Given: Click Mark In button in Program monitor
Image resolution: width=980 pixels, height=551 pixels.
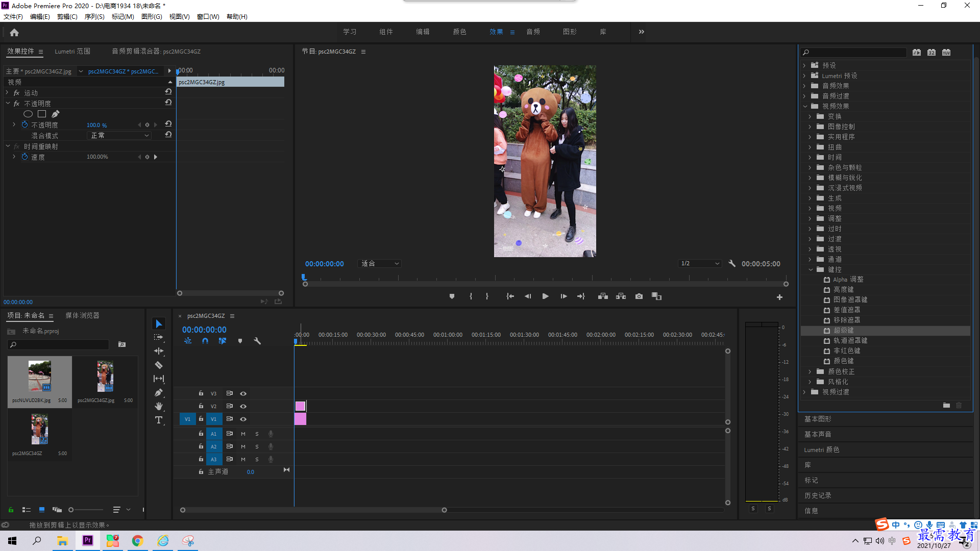Looking at the screenshot, I should [x=471, y=296].
